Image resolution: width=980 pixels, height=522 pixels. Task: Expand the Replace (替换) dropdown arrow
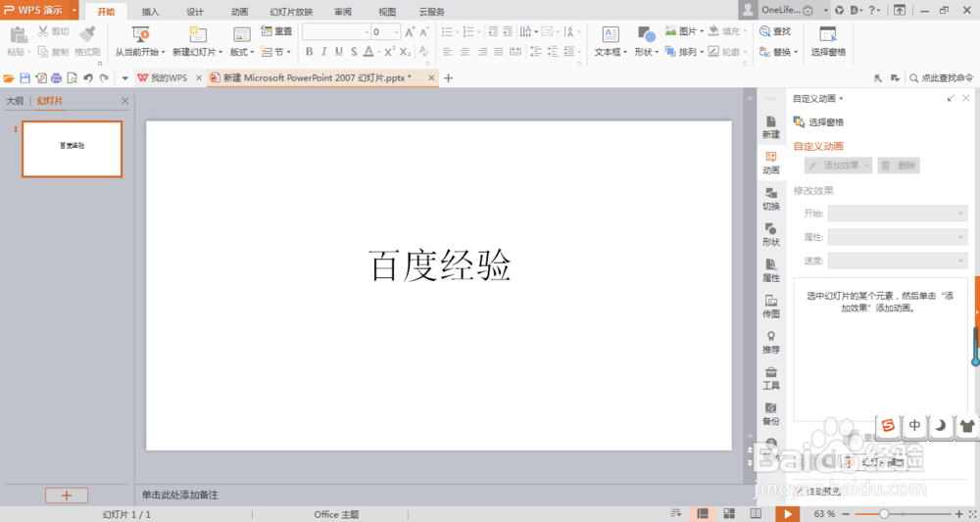point(796,53)
